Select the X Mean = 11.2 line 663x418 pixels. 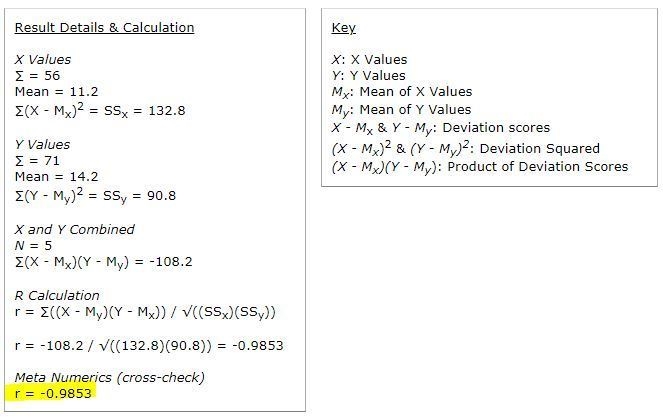(x=56, y=92)
